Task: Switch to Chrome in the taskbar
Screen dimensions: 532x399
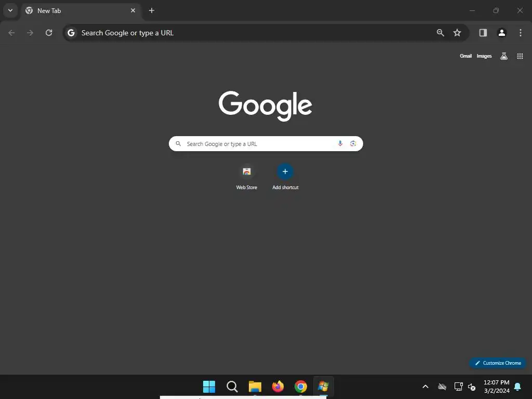Action: (x=301, y=387)
